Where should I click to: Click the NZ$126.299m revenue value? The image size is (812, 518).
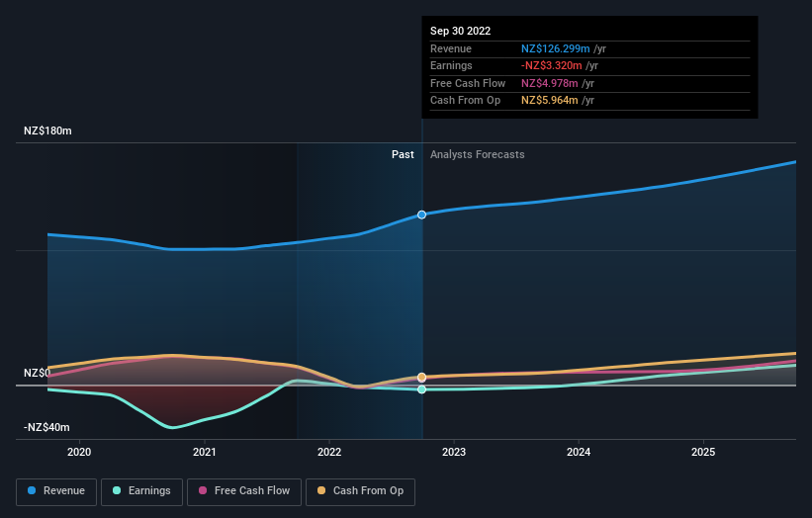(556, 48)
